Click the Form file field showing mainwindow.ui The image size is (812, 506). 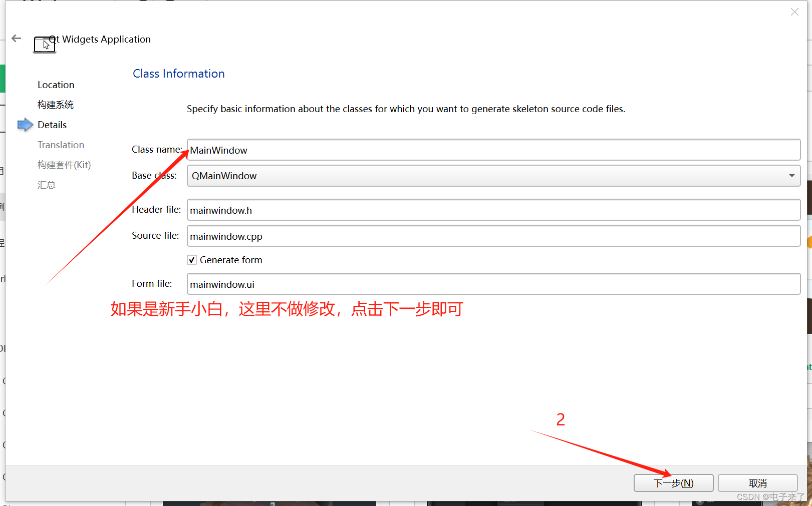click(x=493, y=284)
